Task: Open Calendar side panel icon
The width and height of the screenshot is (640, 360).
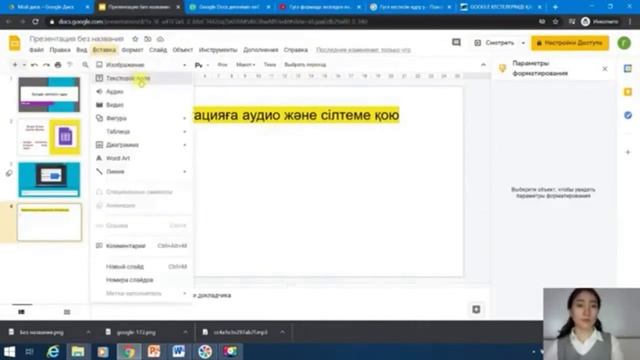Action: 628,69
